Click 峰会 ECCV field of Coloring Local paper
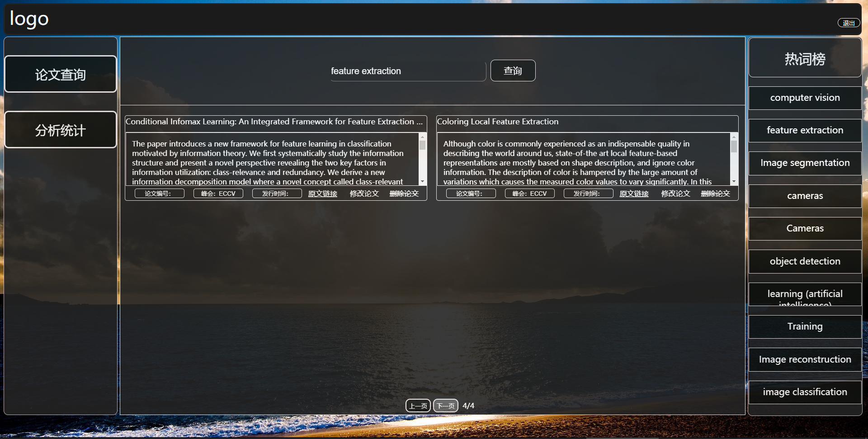 click(530, 194)
